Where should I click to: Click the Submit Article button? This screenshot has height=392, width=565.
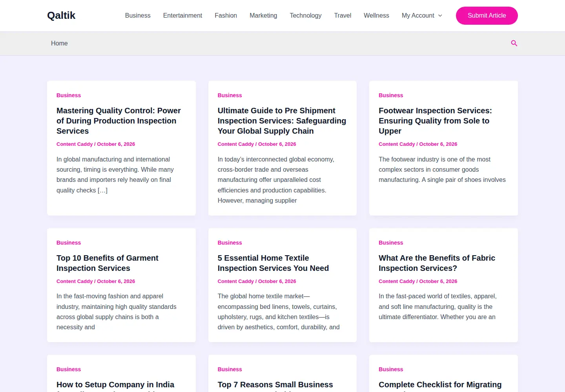tap(487, 16)
